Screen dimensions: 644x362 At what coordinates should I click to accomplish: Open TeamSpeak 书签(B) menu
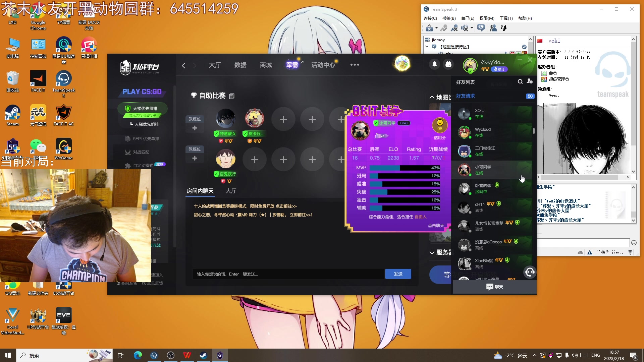coord(449,18)
